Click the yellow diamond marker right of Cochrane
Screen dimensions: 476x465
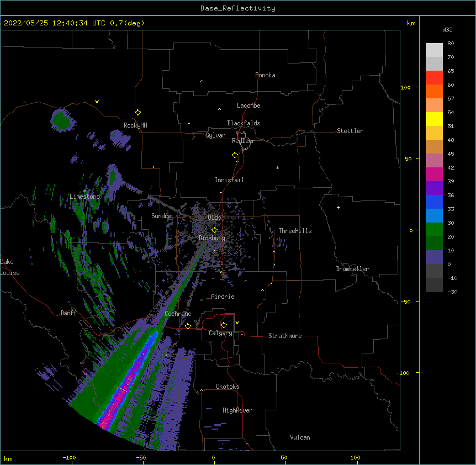[x=188, y=326]
